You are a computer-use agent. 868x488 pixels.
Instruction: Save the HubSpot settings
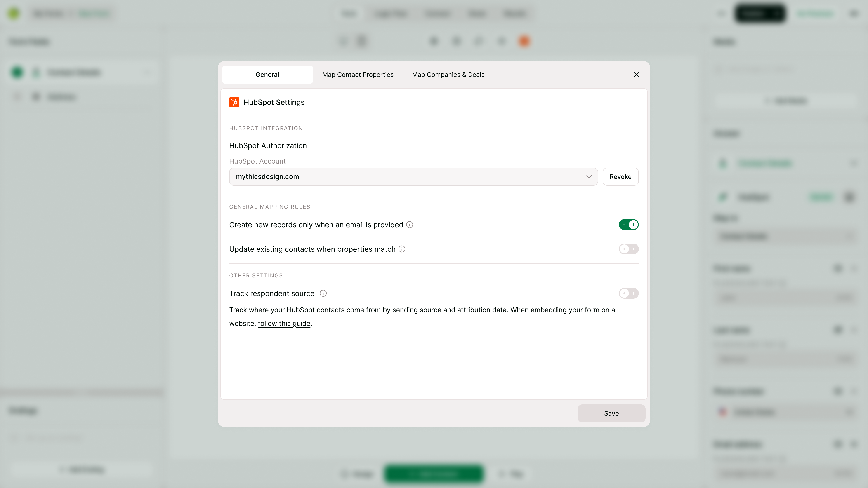[x=611, y=414]
